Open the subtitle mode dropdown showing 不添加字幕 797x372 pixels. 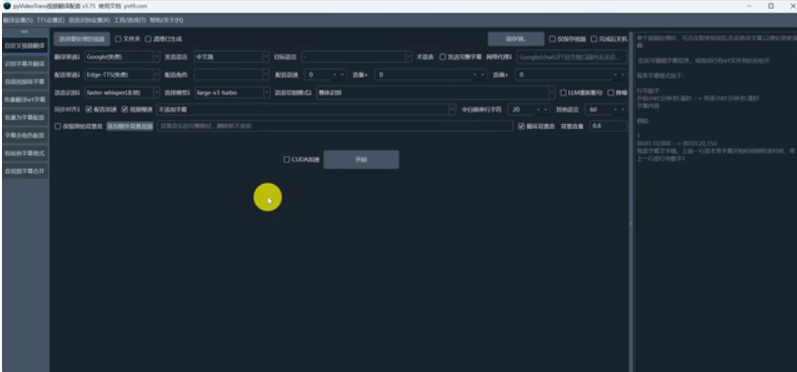(306, 109)
